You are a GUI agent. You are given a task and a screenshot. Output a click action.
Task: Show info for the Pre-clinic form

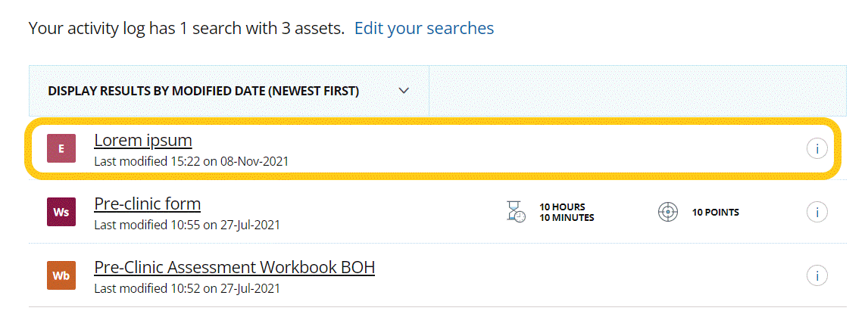point(817,213)
